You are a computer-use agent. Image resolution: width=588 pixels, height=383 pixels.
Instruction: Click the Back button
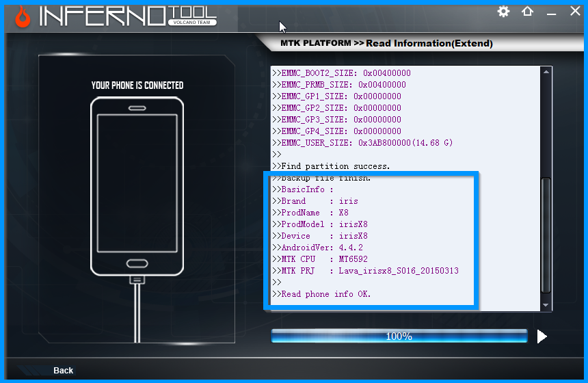point(63,371)
